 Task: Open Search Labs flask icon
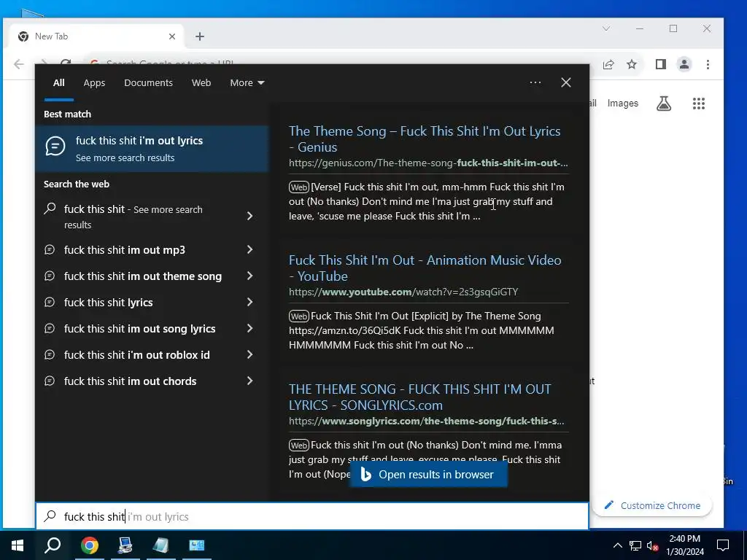[664, 104]
